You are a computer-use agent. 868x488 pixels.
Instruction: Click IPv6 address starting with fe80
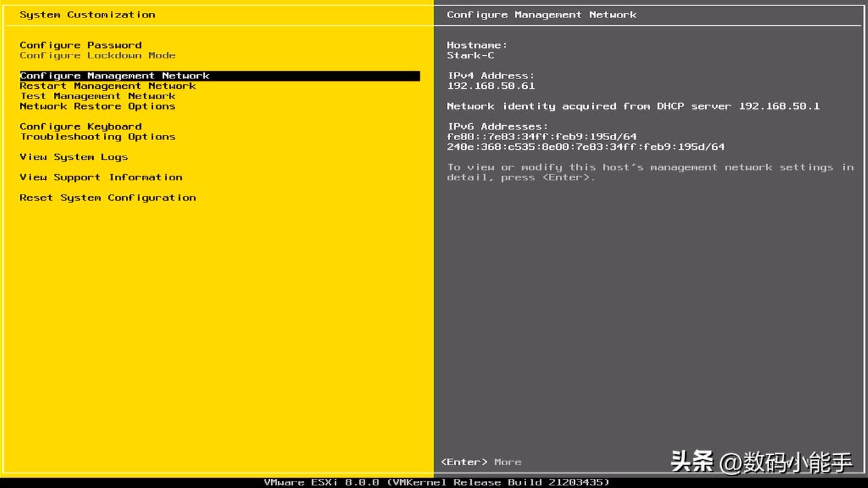(542, 137)
